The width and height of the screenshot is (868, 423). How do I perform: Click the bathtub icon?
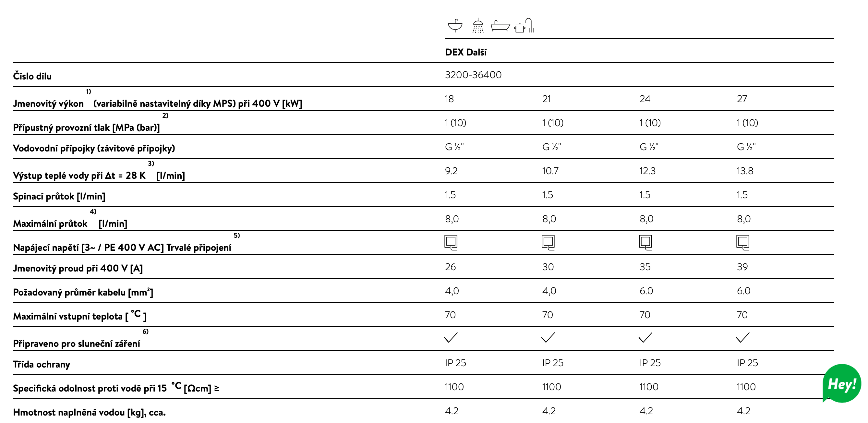500,26
